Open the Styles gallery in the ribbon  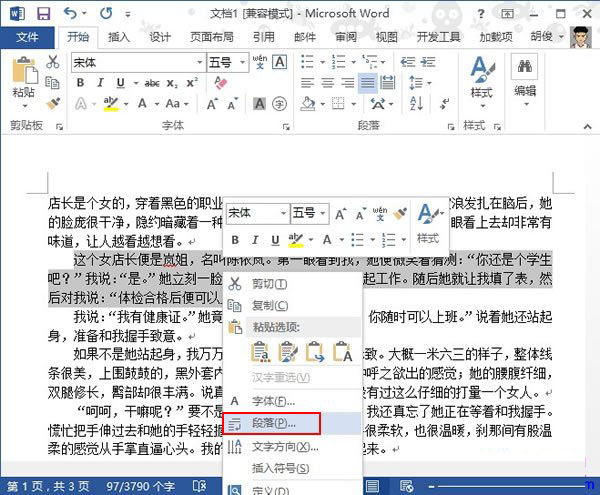pos(481,76)
